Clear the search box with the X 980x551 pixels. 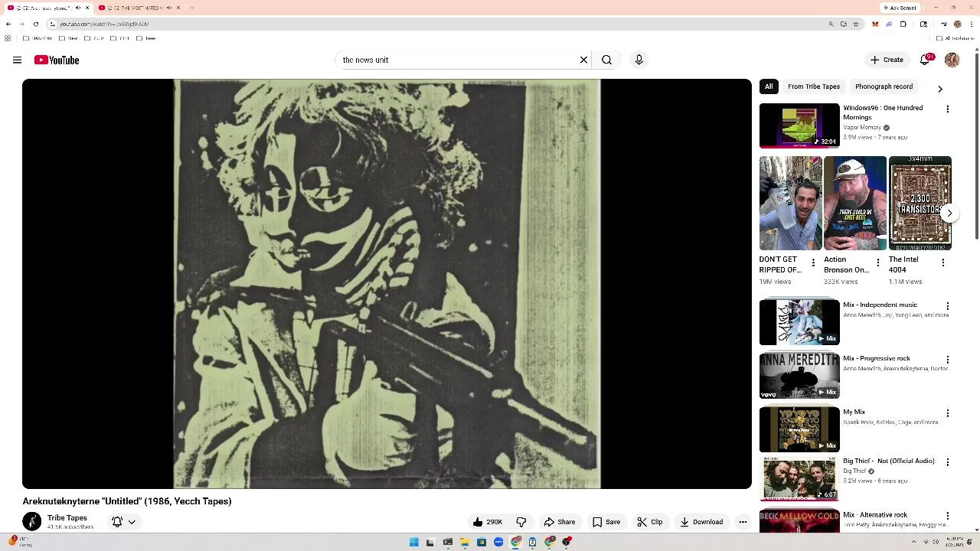583,60
